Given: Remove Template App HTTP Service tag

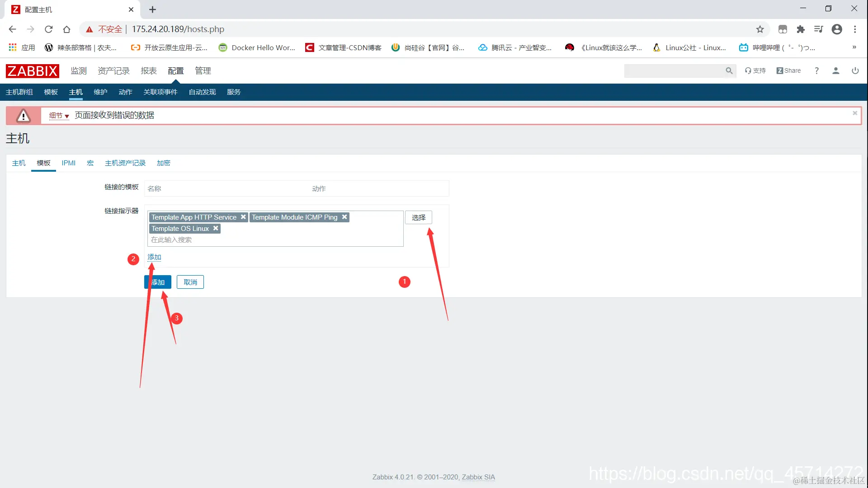Looking at the screenshot, I should (243, 217).
